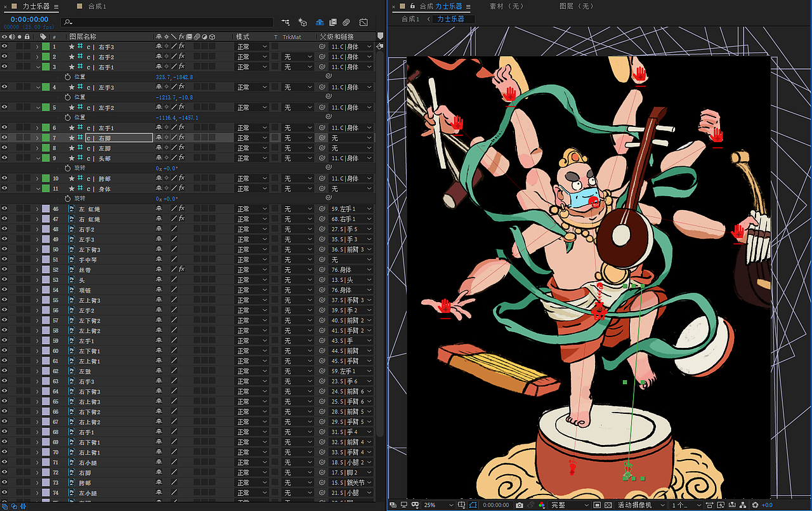
Task: Open the 素材 (无) viewer tab
Action: pyautogui.click(x=506, y=6)
